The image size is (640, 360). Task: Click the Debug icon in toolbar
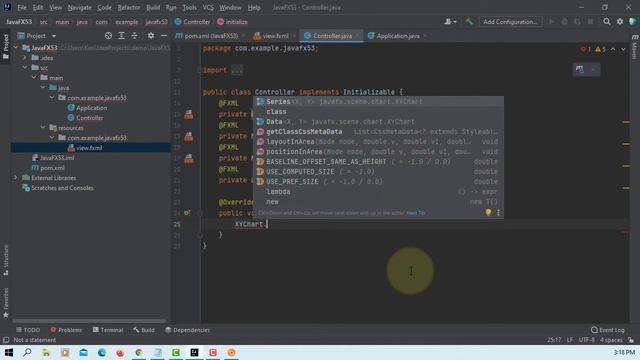click(564, 22)
